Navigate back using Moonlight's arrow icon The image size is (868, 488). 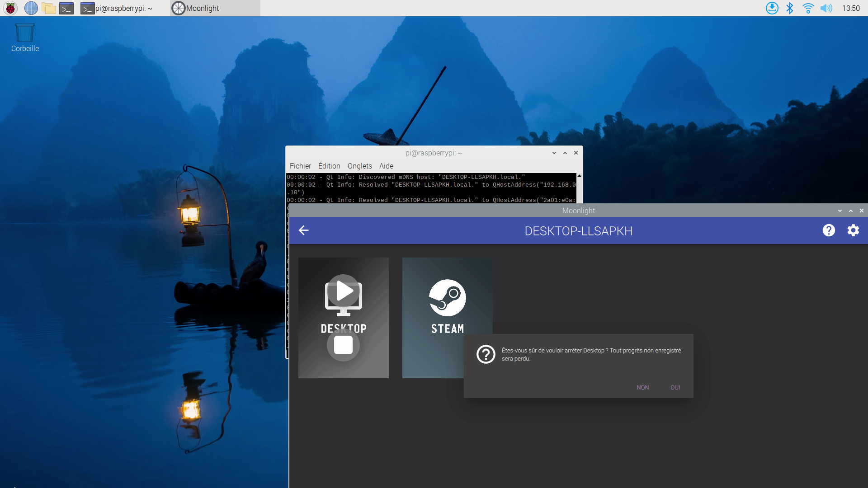click(303, 230)
